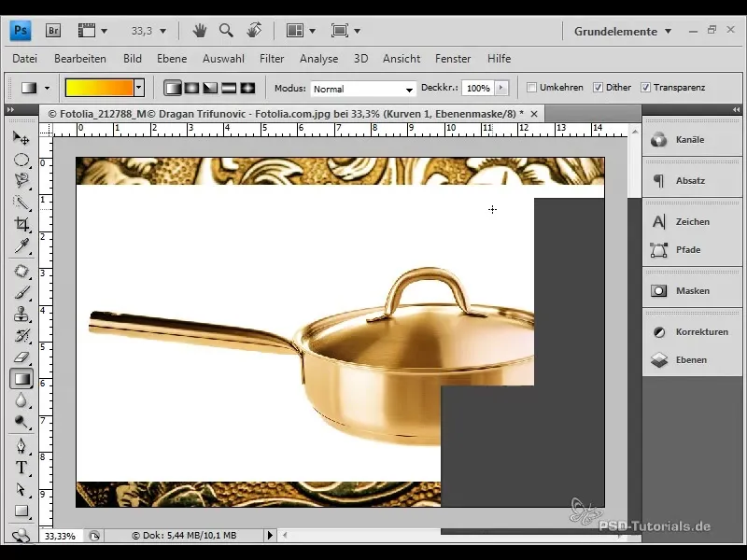Open the Ebenen panel

[692, 360]
